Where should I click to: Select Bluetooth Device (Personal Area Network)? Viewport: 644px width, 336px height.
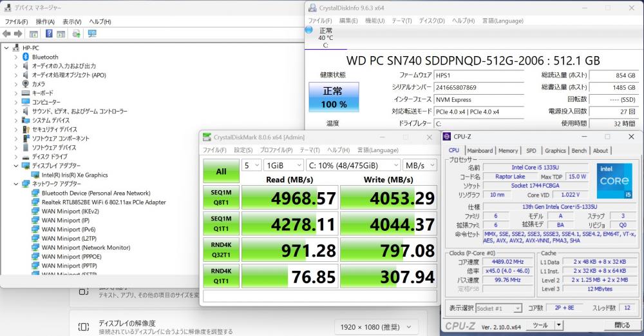tap(96, 193)
